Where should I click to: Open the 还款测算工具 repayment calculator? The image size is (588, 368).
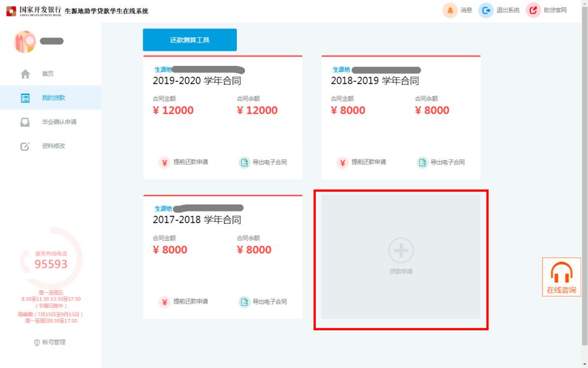coord(189,39)
